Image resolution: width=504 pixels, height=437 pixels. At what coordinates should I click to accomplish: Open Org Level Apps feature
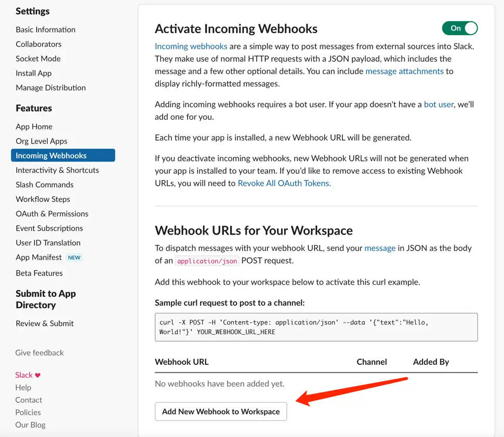coord(42,141)
